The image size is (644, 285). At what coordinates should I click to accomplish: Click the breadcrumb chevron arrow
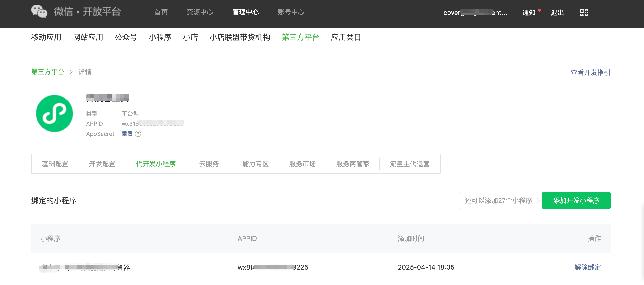pyautogui.click(x=71, y=72)
